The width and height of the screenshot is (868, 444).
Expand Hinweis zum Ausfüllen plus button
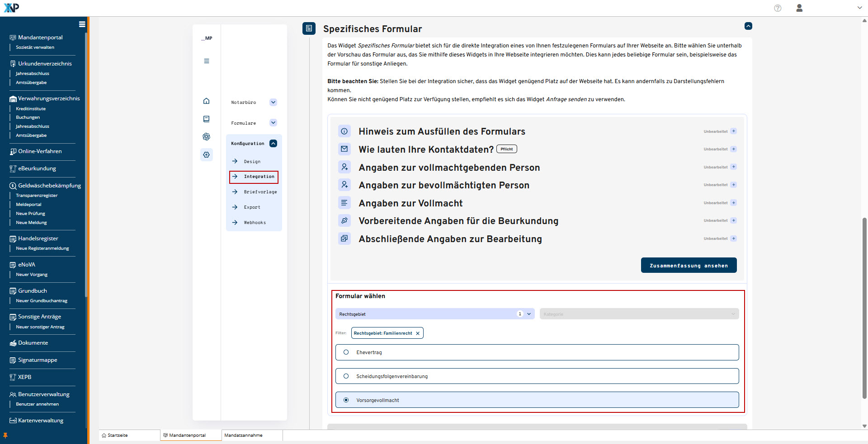point(734,131)
